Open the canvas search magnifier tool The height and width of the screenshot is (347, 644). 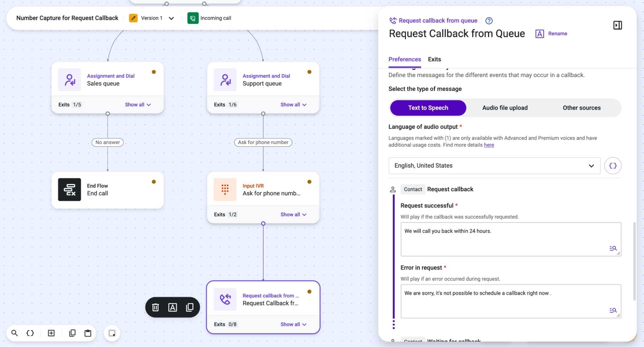pos(14,333)
